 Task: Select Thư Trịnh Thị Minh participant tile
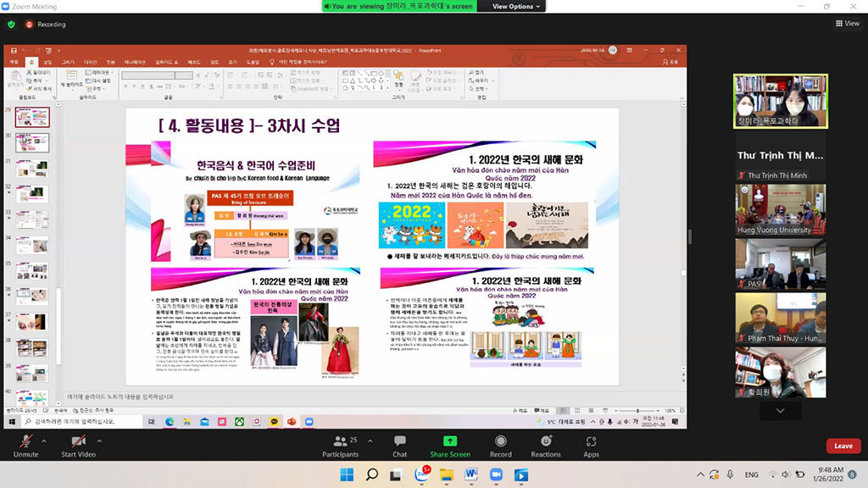pos(781,156)
